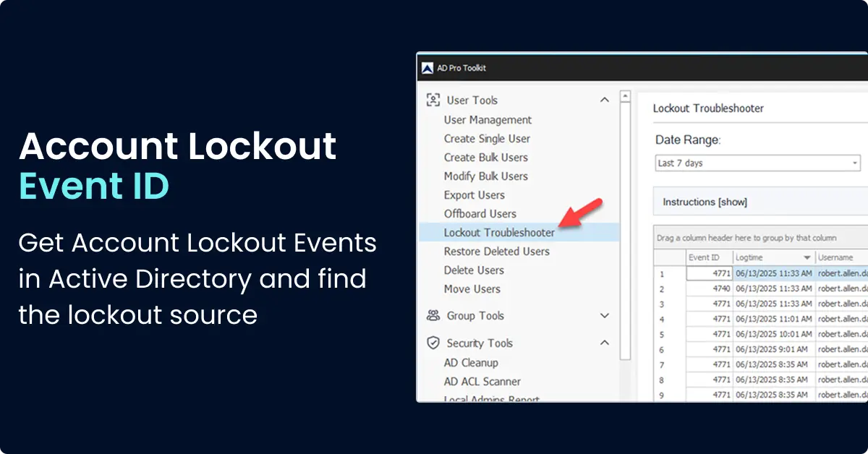This screenshot has height=454, width=868.
Task: Click the Logtime column header
Action: tap(773, 257)
